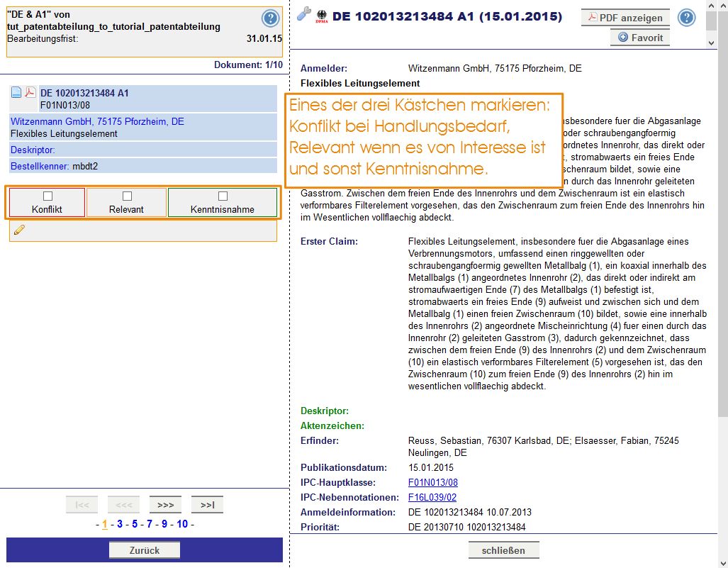
Task: Click the Anmelder label in detail pane
Action: point(324,69)
